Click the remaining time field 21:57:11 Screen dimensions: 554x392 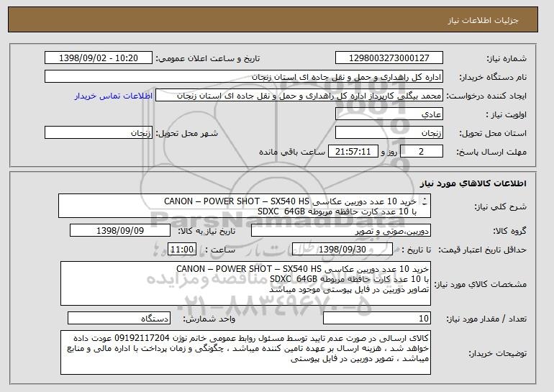pos(353,152)
